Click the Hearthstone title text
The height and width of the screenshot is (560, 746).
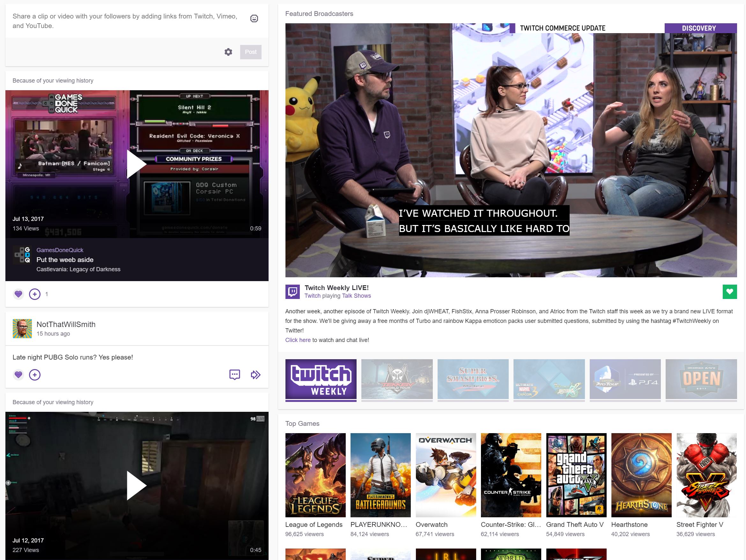[629, 525]
